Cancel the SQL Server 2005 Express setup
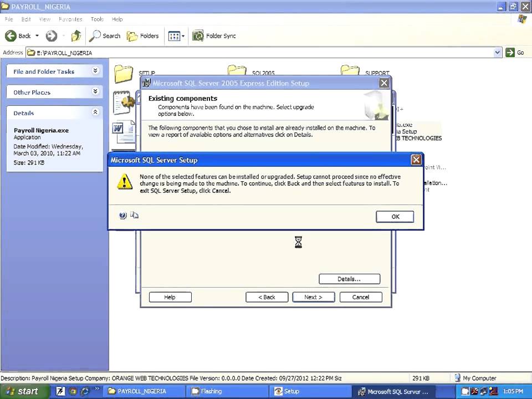 click(x=361, y=297)
